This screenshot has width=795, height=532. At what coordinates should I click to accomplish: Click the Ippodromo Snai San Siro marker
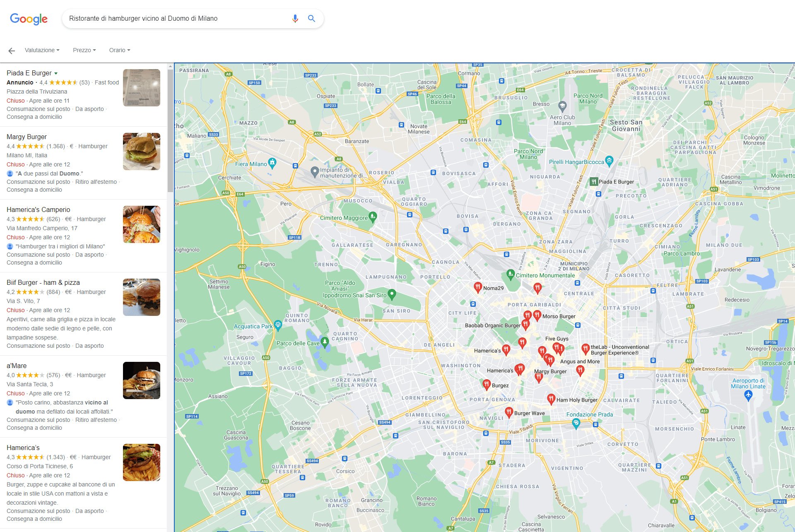point(392,294)
